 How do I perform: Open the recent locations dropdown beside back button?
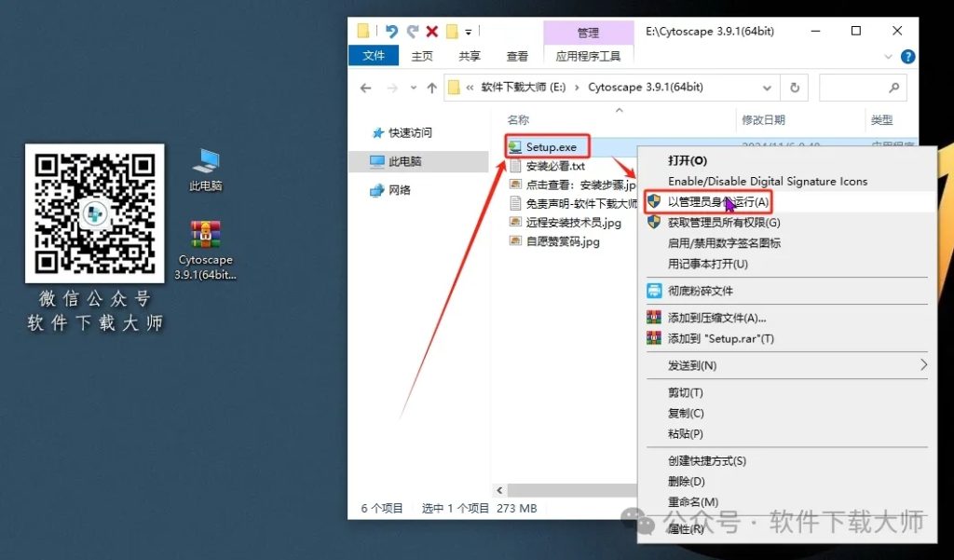click(414, 87)
